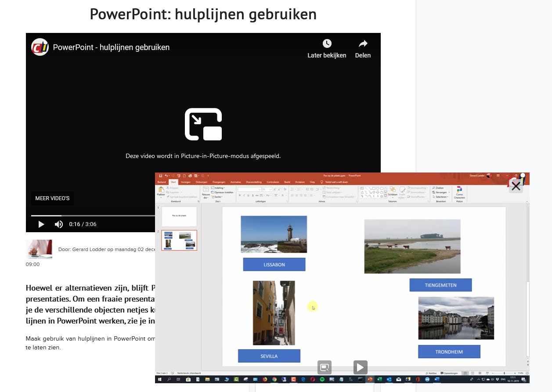
Task: Click the Nieuwe dia button icon
Action: pyautogui.click(x=206, y=189)
